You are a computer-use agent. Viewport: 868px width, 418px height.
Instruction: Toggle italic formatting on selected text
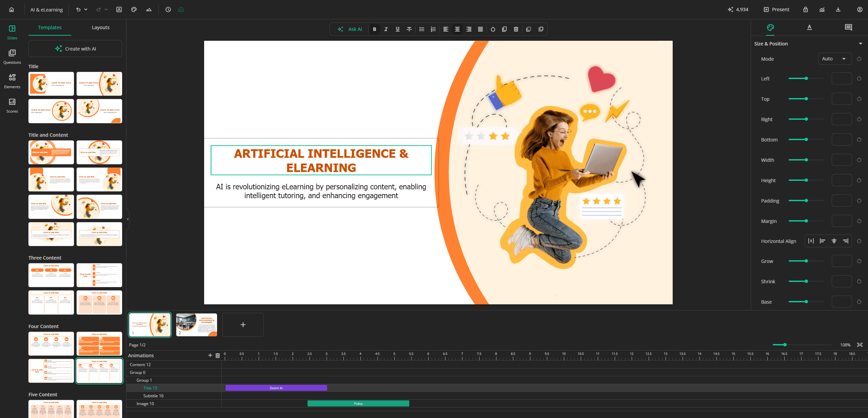coord(386,29)
